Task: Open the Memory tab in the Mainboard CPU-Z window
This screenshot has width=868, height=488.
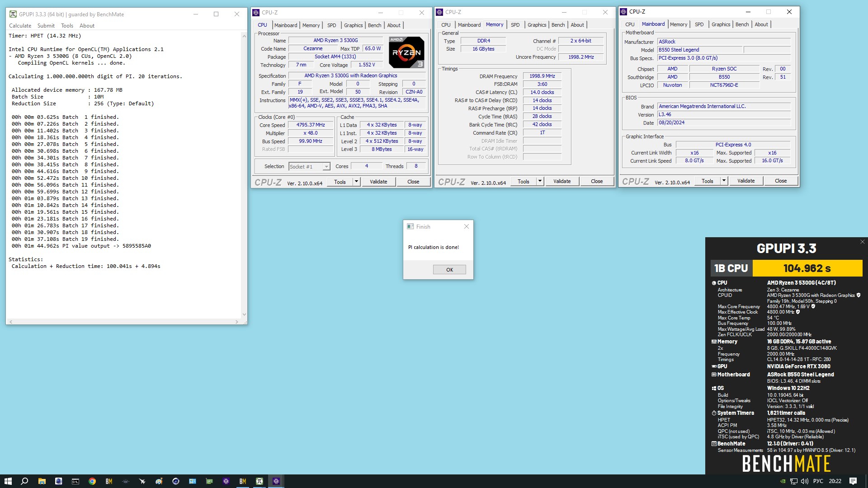Action: coord(679,24)
